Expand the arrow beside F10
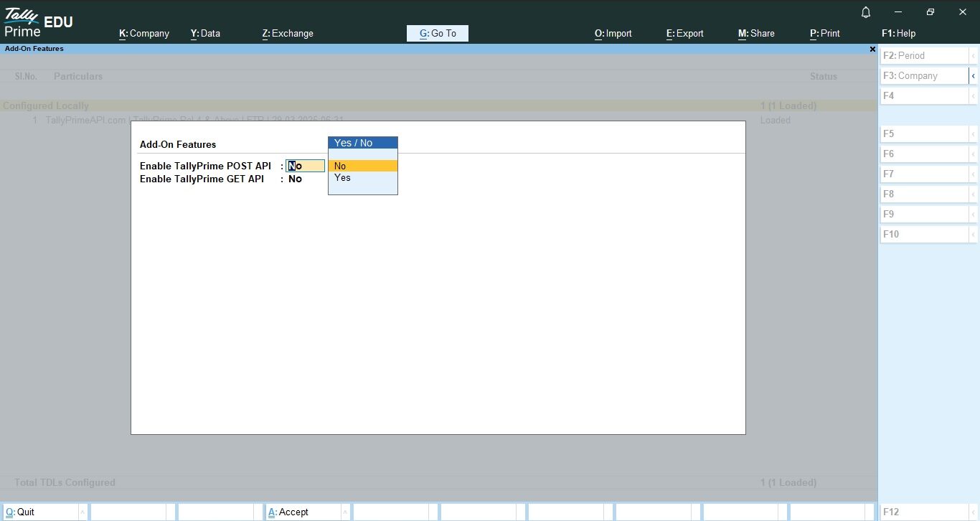The image size is (980, 521). tap(974, 234)
